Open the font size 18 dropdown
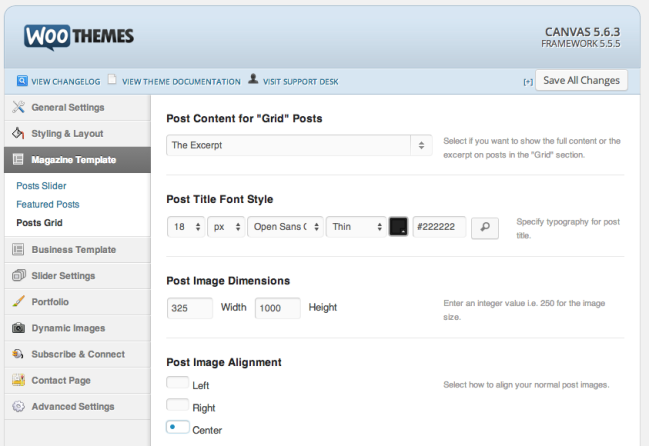This screenshot has width=649, height=446. tap(186, 227)
